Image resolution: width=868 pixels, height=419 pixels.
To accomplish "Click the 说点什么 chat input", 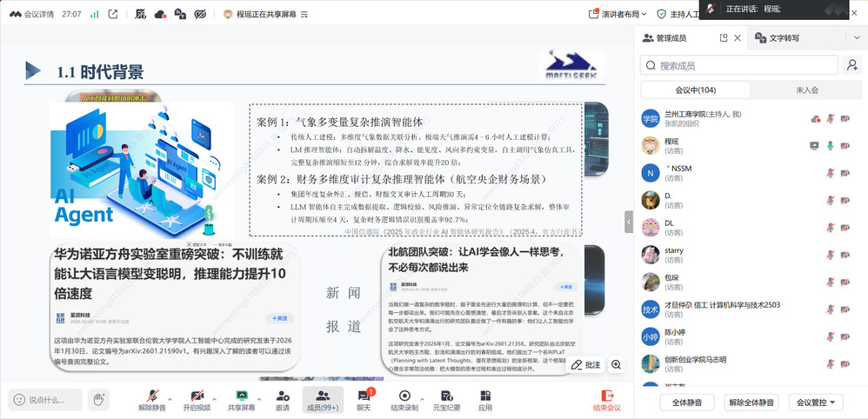I will (46, 400).
